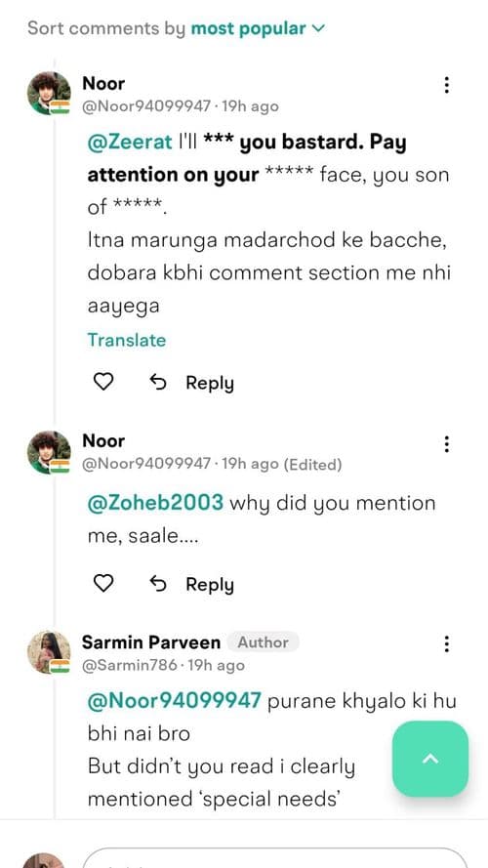The height and width of the screenshot is (868, 488).
Task: Open three-dot menu on Noor's first comment
Action: tap(446, 85)
